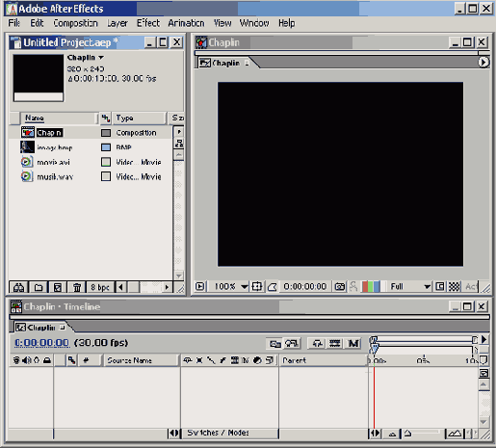Sort project items by Name column
The image size is (496, 448).
point(59,118)
